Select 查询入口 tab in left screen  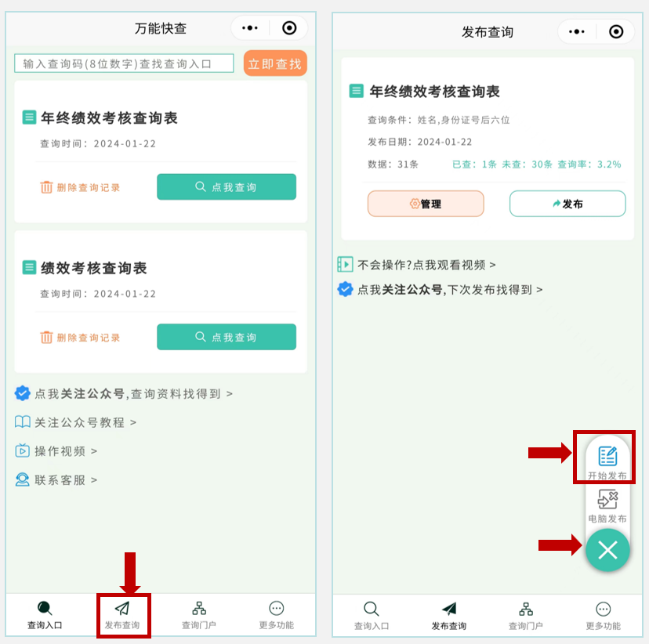coord(45,615)
